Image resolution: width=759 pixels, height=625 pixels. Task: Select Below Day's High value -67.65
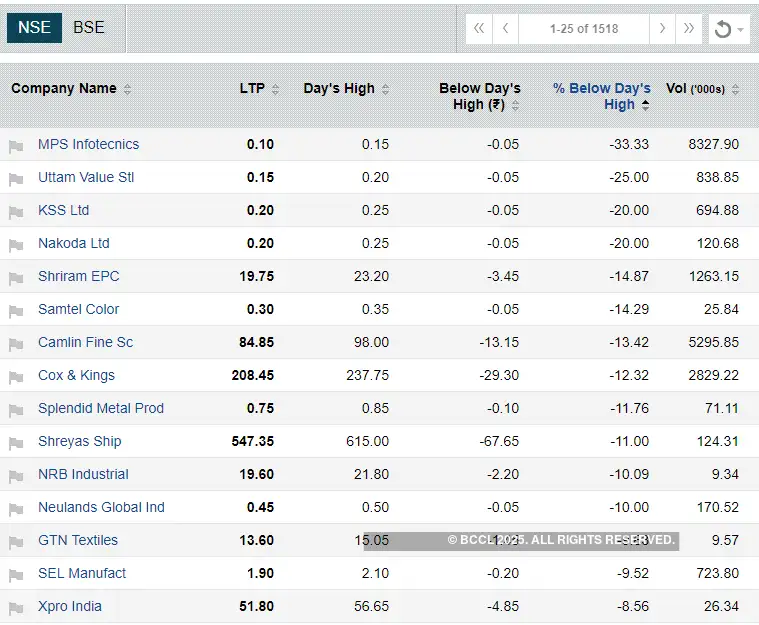[x=499, y=441]
